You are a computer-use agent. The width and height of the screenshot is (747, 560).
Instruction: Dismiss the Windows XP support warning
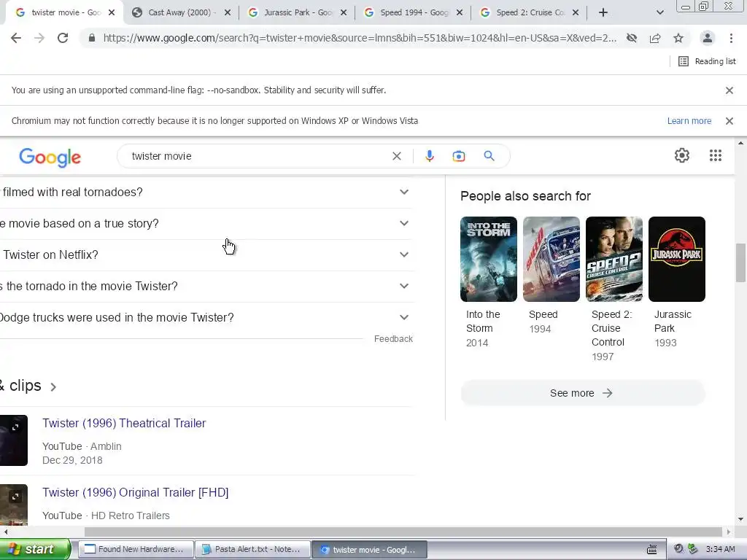[x=729, y=121]
